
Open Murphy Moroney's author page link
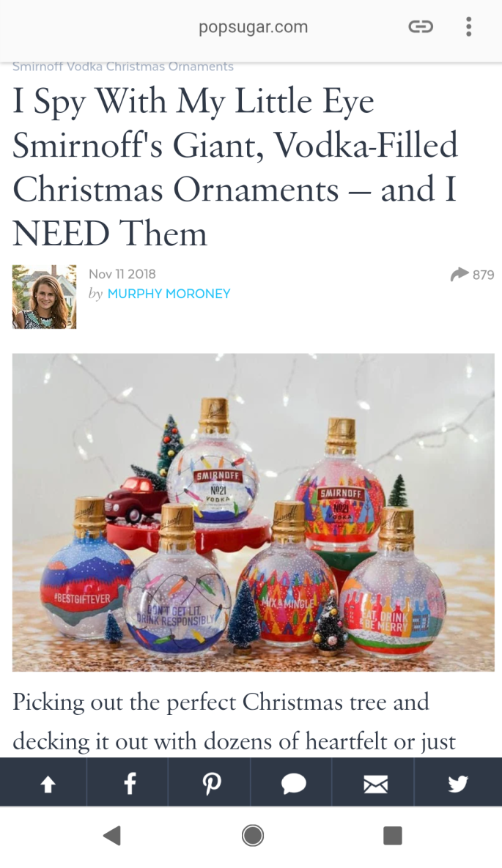(x=169, y=294)
